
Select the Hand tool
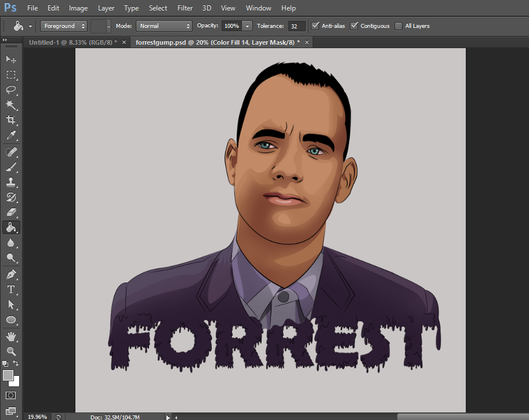tap(11, 336)
